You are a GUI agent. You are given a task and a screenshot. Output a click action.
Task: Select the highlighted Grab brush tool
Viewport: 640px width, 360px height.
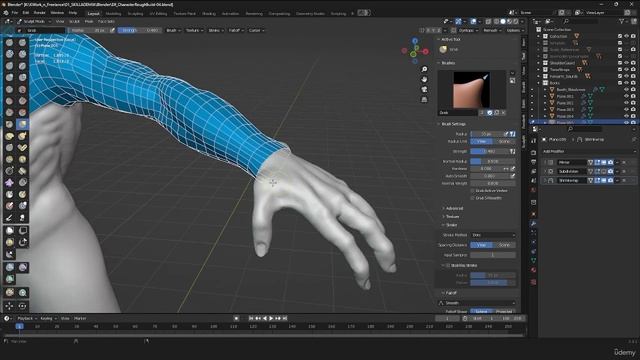coord(22,124)
